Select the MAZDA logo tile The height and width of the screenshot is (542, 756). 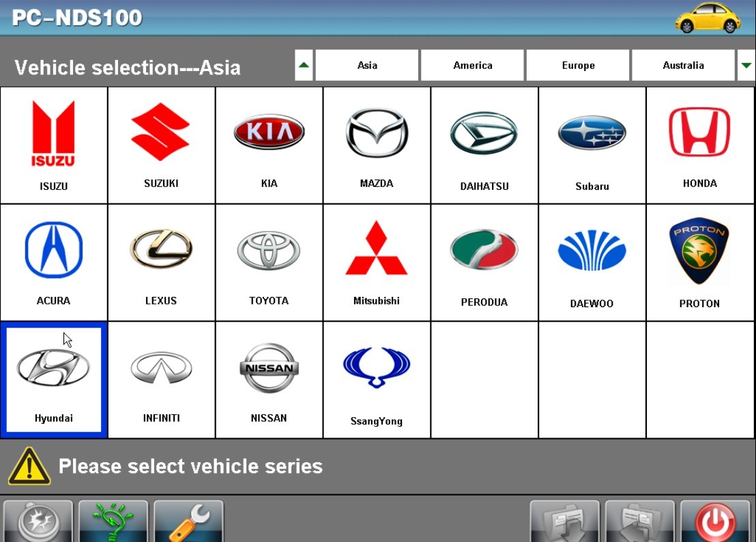[x=377, y=145]
